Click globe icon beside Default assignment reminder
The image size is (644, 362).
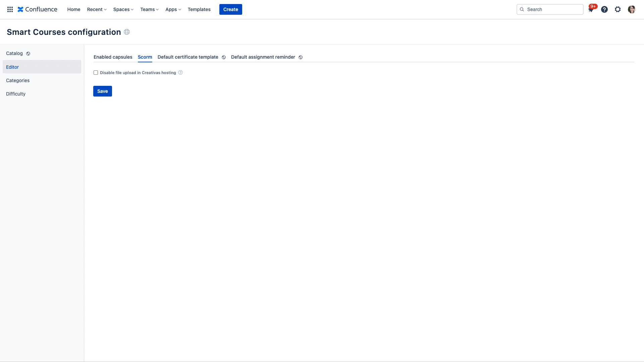pos(301,57)
